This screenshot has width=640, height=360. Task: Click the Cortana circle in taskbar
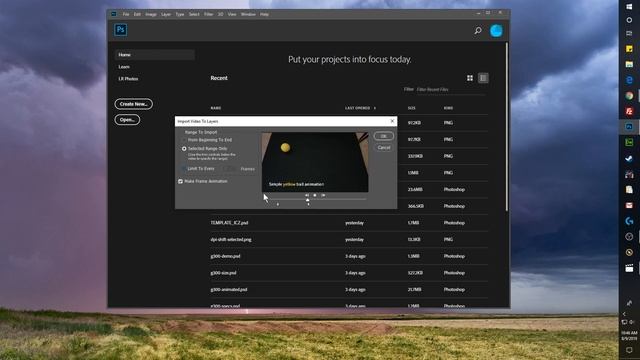[629, 20]
